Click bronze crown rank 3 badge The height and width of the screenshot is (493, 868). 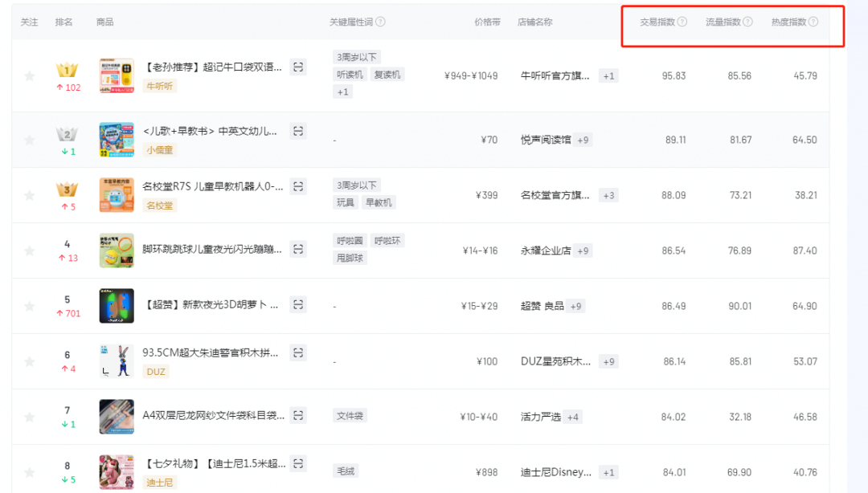(67, 189)
